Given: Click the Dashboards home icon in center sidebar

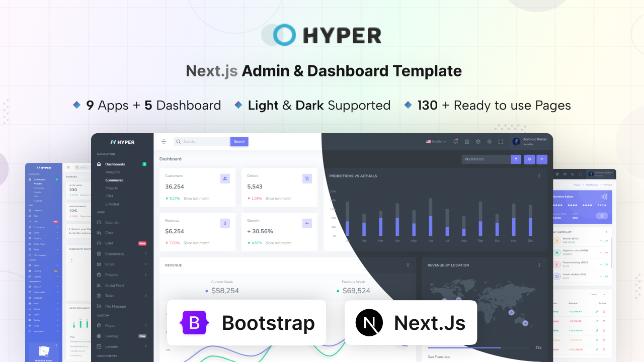Looking at the screenshot, I should (99, 164).
